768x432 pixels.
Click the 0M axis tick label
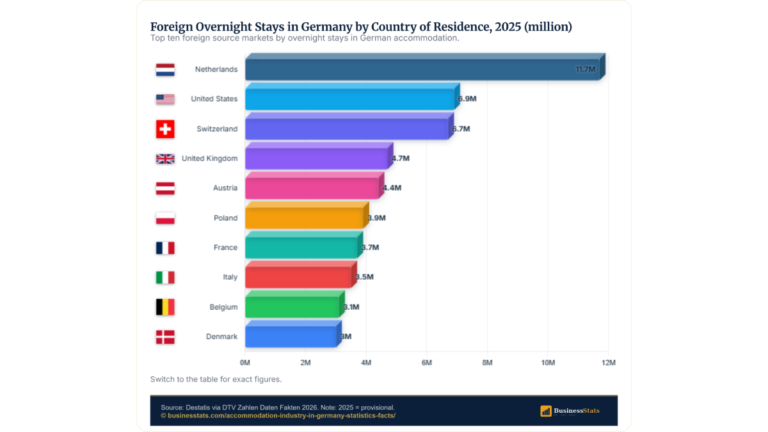pos(245,363)
